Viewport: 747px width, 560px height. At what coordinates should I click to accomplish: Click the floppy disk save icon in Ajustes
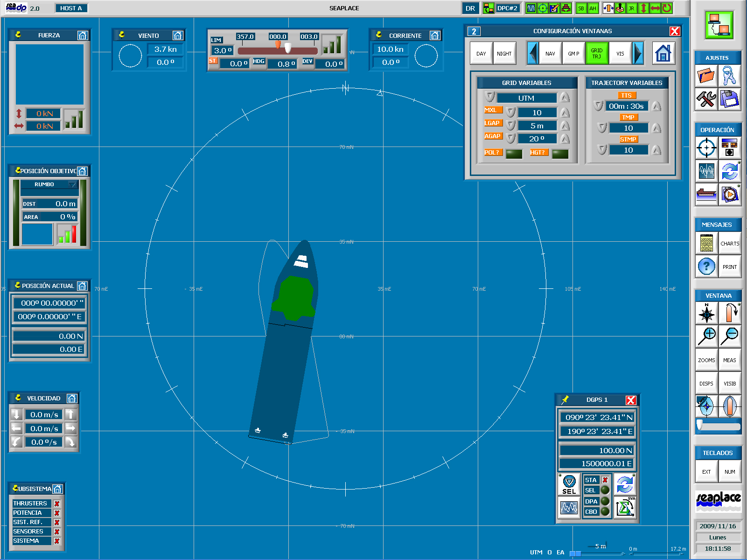[x=730, y=99]
